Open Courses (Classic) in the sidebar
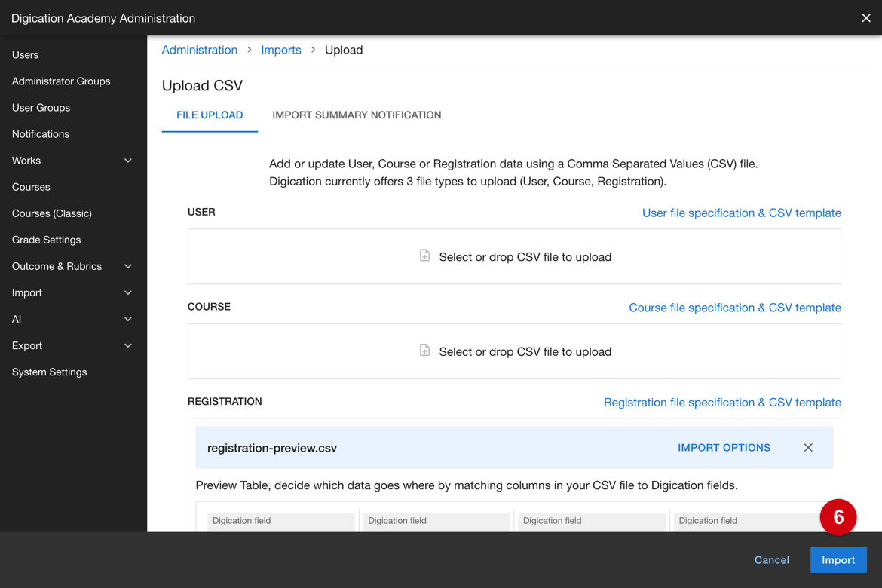The width and height of the screenshot is (882, 588). point(52,213)
